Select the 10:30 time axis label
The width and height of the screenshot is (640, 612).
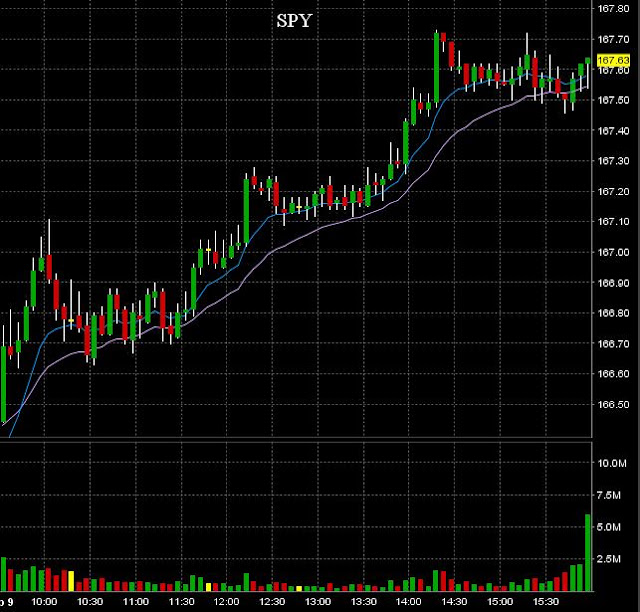(90, 602)
